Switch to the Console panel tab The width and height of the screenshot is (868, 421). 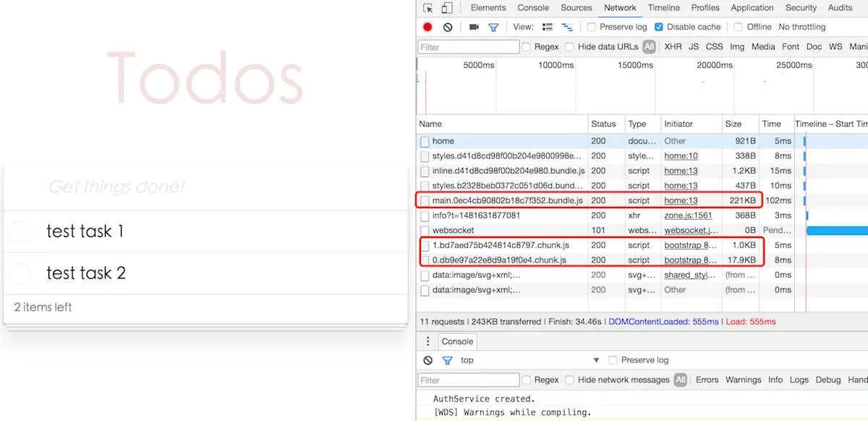tap(533, 8)
